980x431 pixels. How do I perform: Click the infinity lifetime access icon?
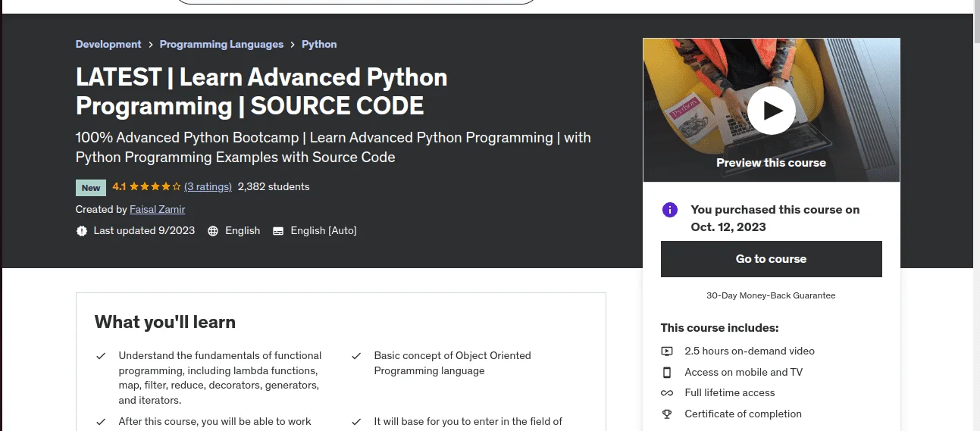pos(667,393)
